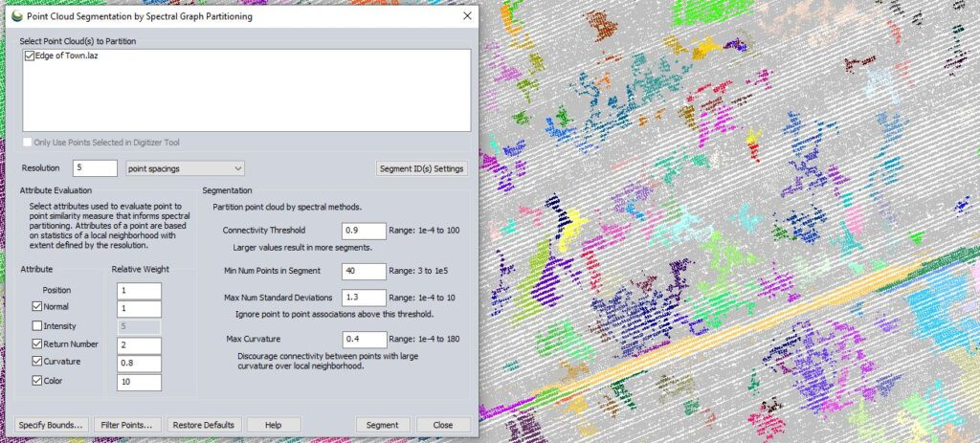Viewport: 980px width, 443px height.
Task: Open the point spacings units dropdown
Action: coord(185,168)
